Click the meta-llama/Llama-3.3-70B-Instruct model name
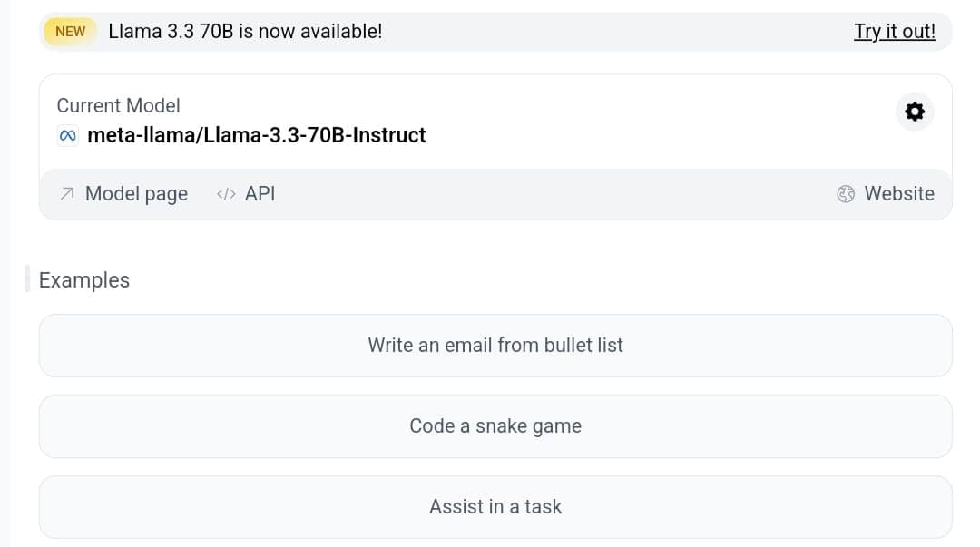 pos(257,134)
